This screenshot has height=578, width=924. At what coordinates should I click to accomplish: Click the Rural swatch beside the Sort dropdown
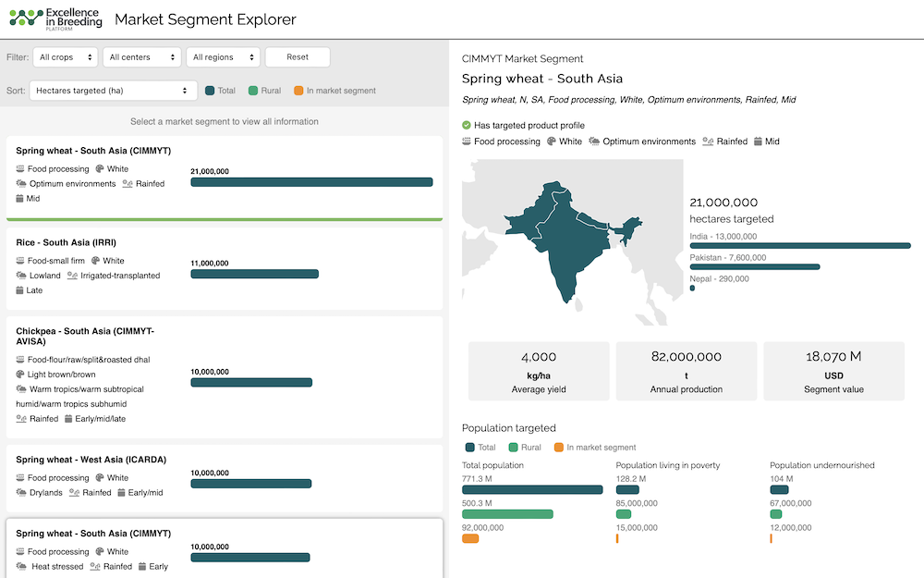(253, 91)
